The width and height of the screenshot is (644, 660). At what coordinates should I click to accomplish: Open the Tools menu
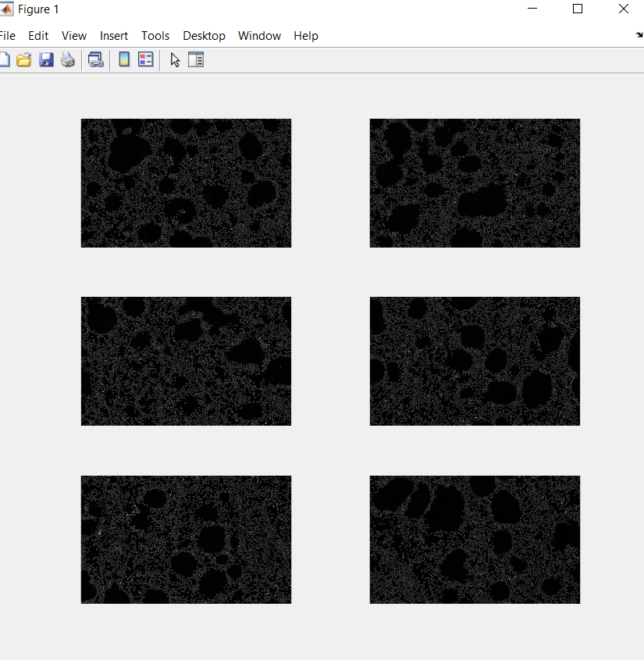pyautogui.click(x=155, y=35)
